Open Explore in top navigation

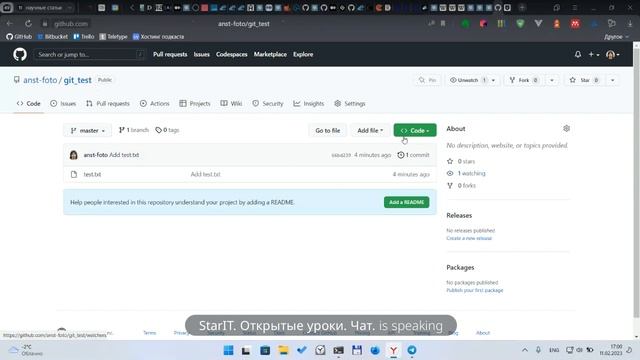tap(303, 54)
